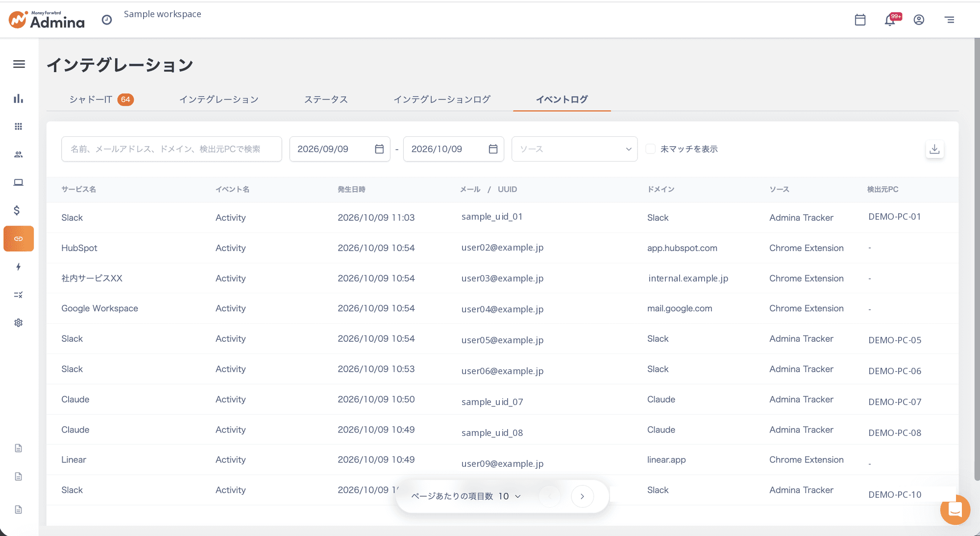
Task: Click the first document icon at sidebar bottom
Action: click(18, 448)
